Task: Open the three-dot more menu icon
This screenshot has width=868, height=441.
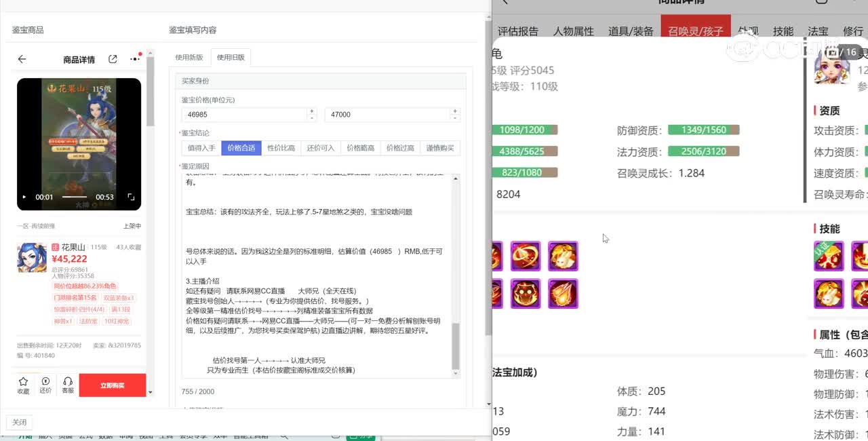Action: (134, 60)
